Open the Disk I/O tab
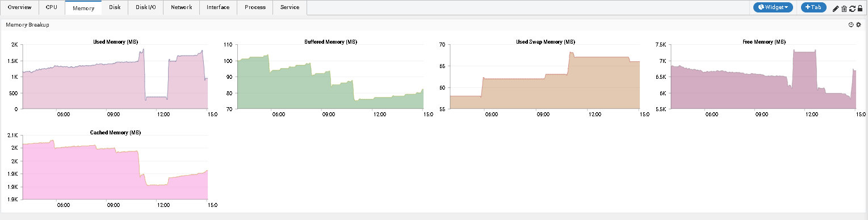Image resolution: width=868 pixels, height=220 pixels. 145,7
